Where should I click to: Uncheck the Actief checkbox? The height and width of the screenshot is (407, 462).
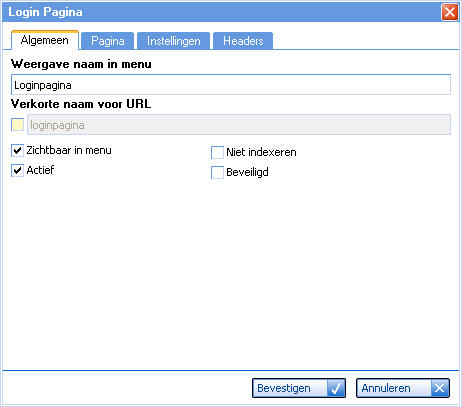17,170
